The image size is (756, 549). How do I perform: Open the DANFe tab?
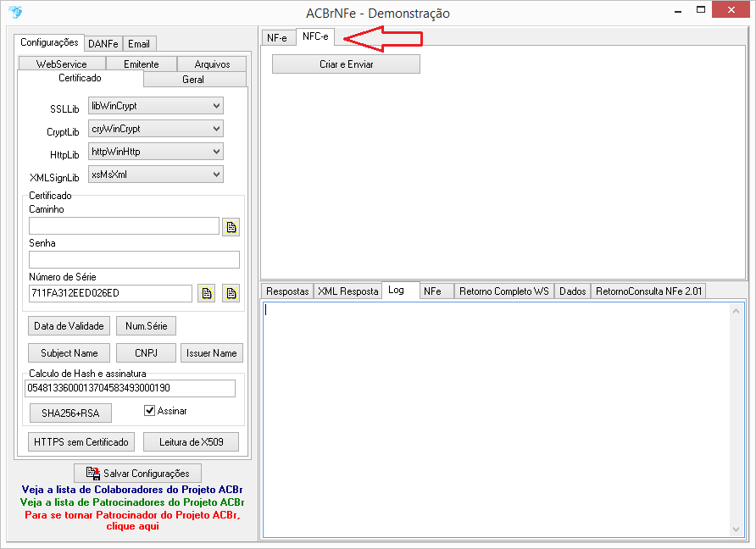click(103, 44)
